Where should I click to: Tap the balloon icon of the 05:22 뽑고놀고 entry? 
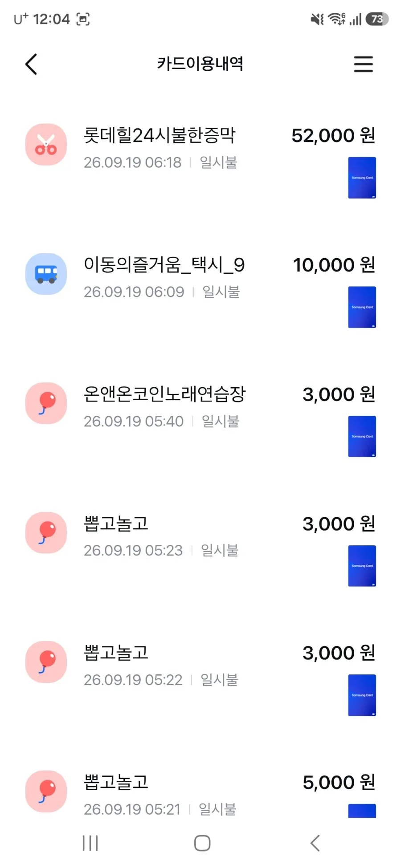coord(46,662)
